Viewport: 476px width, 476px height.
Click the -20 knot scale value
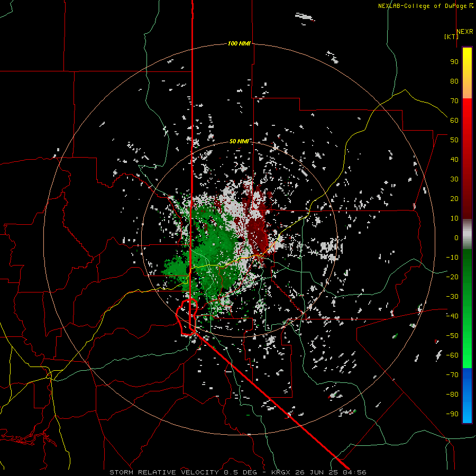click(x=452, y=277)
